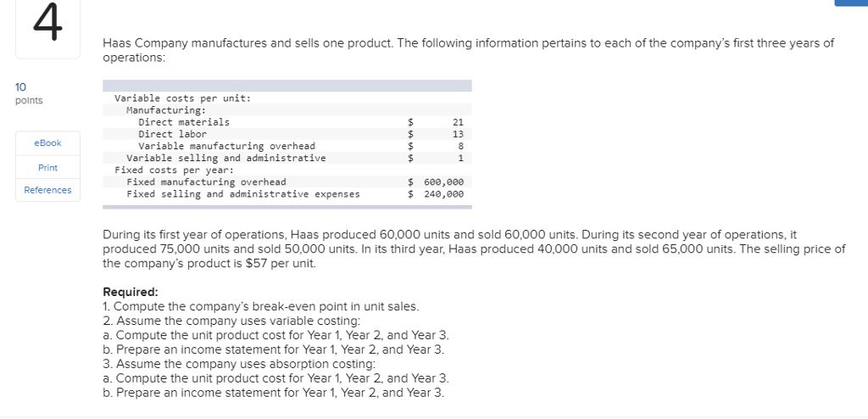Select the Fixed manufacturing overhead row

pyautogui.click(x=287, y=182)
